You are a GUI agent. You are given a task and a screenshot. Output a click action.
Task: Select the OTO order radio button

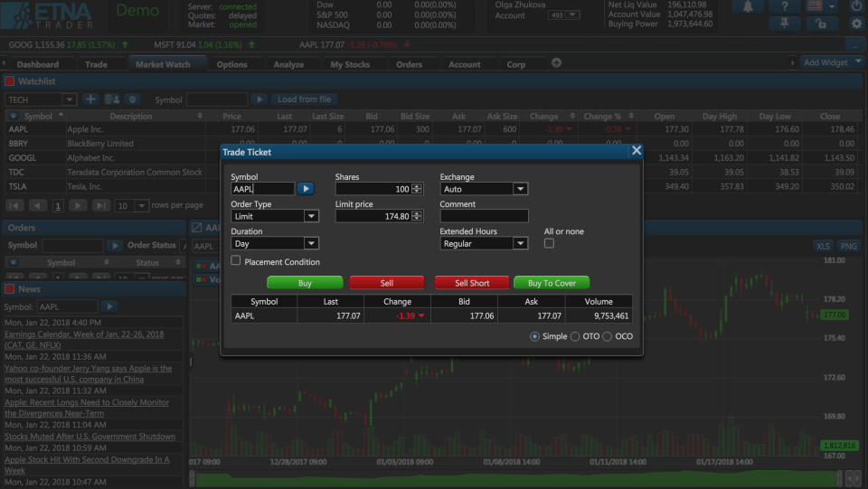pyautogui.click(x=575, y=336)
